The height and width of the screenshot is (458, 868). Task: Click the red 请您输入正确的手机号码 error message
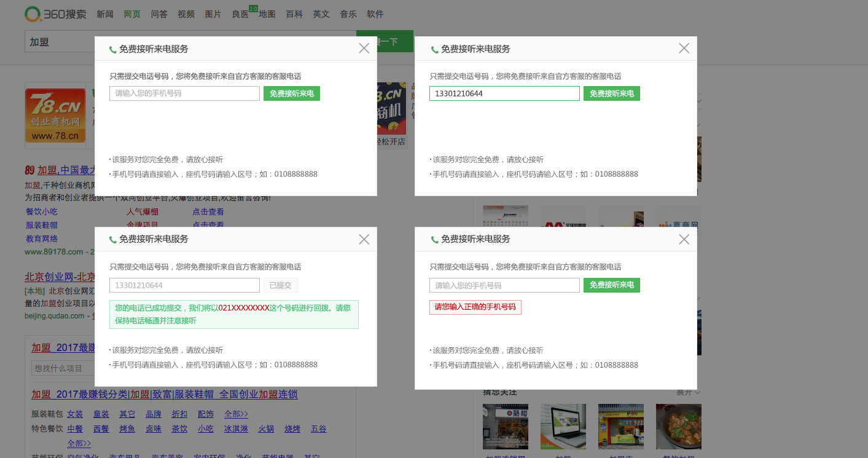475,307
